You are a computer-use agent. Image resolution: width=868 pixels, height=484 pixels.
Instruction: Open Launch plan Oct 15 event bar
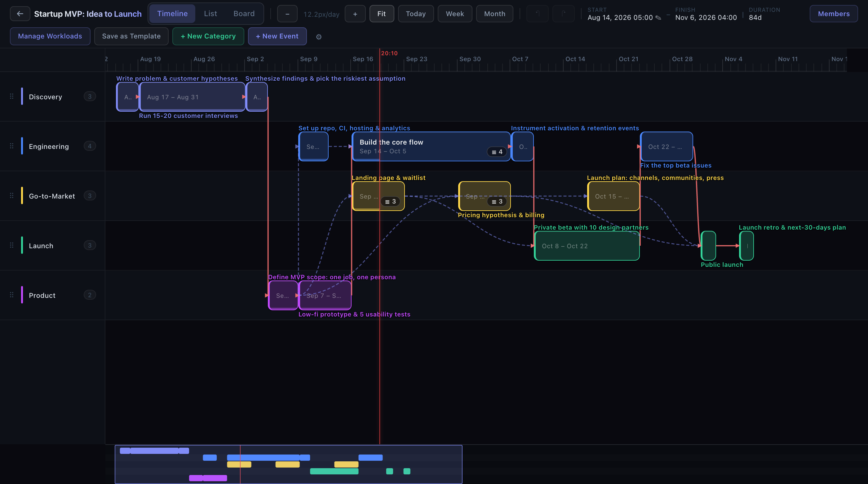coord(613,196)
